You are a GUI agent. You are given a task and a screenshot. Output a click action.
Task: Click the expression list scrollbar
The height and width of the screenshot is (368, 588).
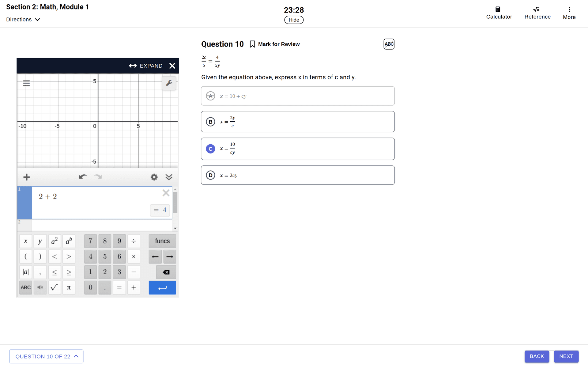click(175, 203)
